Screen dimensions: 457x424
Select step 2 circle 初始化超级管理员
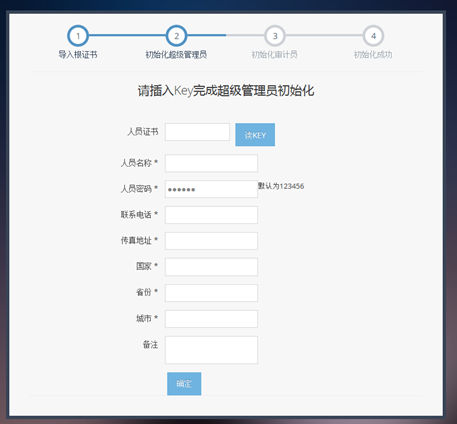(x=176, y=36)
